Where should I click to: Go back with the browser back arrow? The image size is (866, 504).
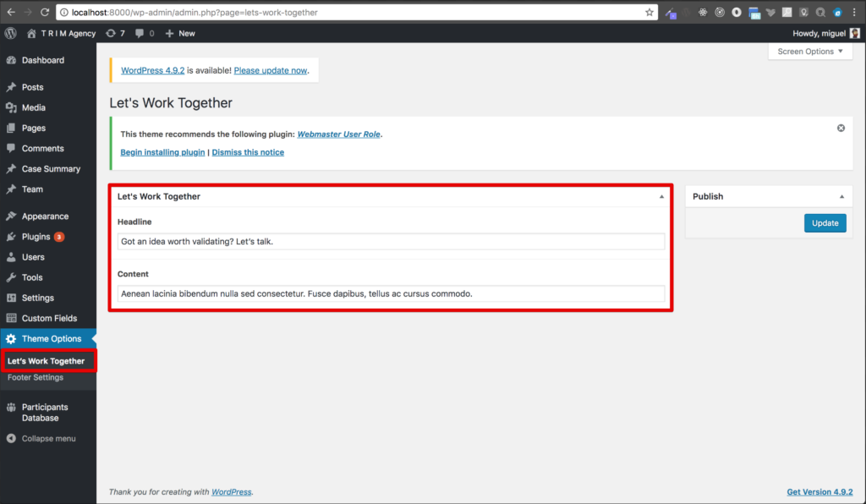pyautogui.click(x=11, y=12)
